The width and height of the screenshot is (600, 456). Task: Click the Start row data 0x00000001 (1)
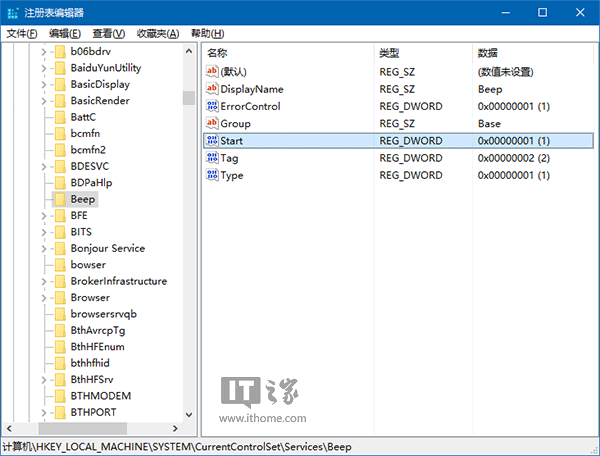coord(514,141)
